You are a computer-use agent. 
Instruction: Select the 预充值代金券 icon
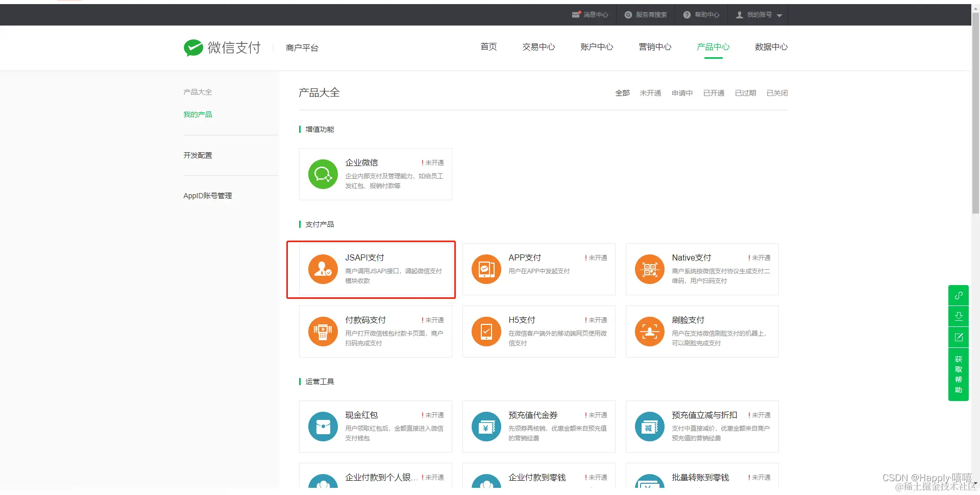pos(486,427)
